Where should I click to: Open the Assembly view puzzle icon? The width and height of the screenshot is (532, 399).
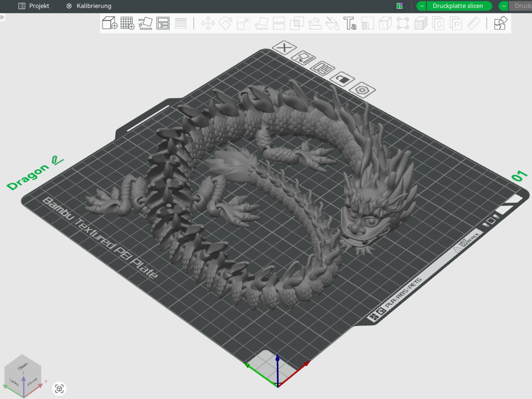tap(501, 23)
